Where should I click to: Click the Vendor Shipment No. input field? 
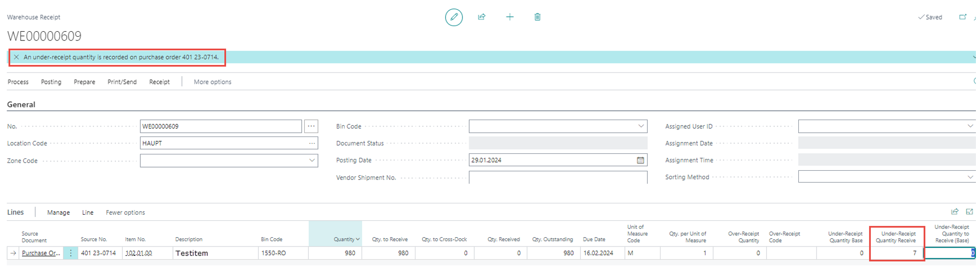(557, 178)
